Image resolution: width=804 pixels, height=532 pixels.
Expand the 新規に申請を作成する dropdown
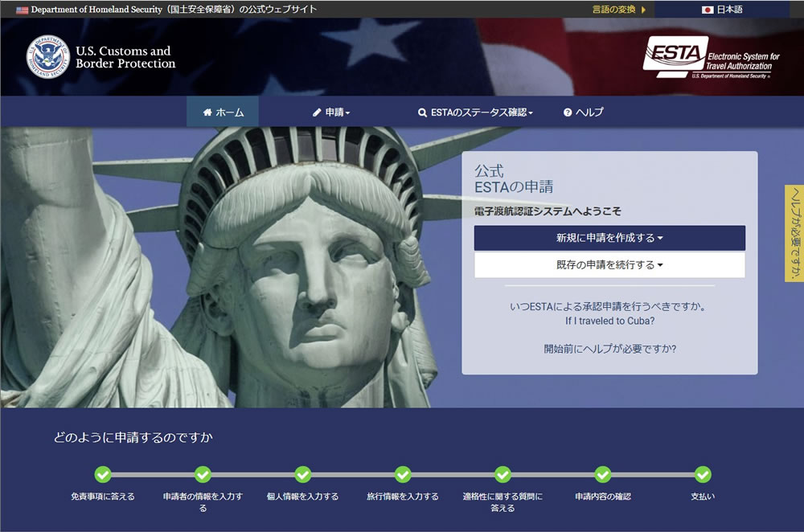pos(609,238)
